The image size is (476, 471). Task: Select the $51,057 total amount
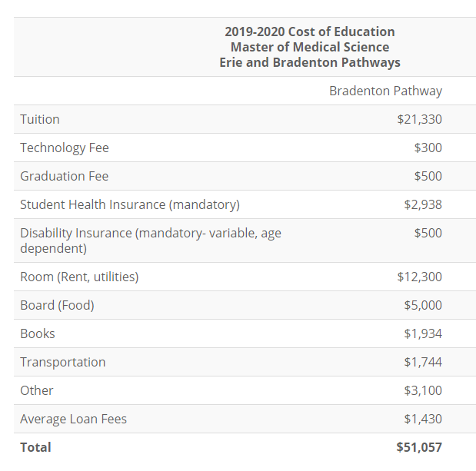pos(419,447)
